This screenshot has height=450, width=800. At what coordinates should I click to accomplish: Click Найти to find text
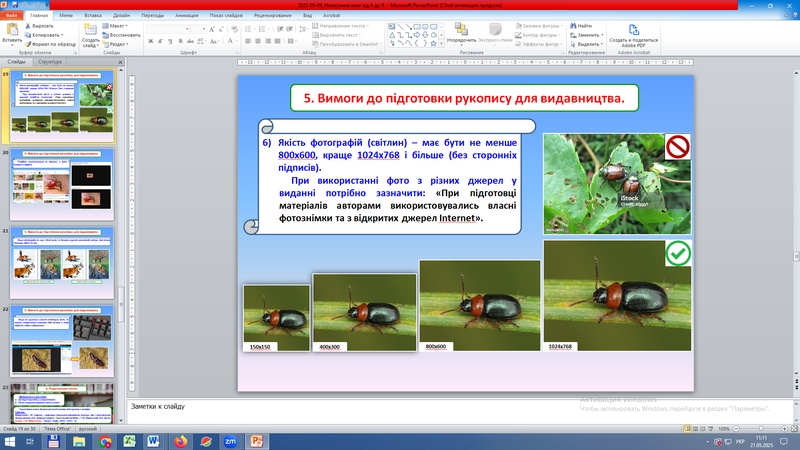coord(581,26)
